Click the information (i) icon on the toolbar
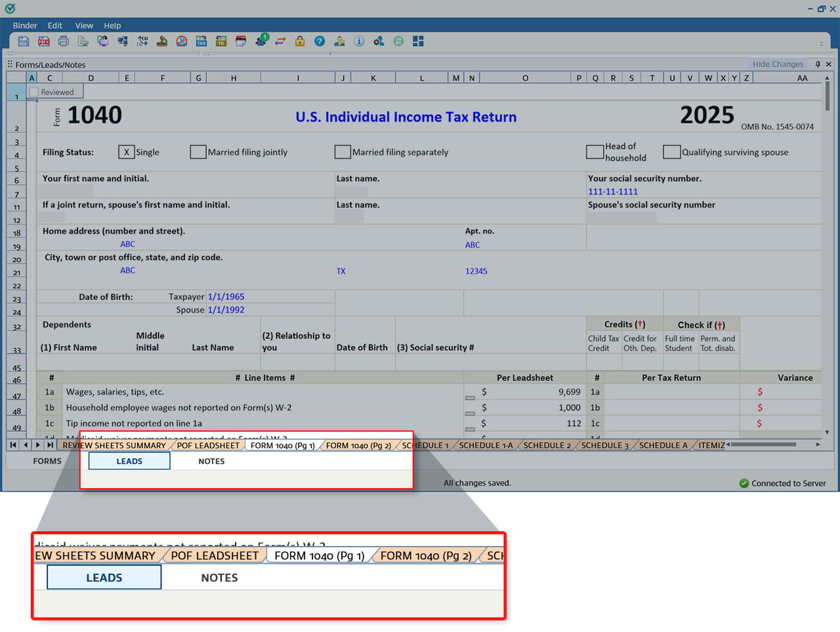Image resolution: width=840 pixels, height=632 pixels. pos(358,41)
